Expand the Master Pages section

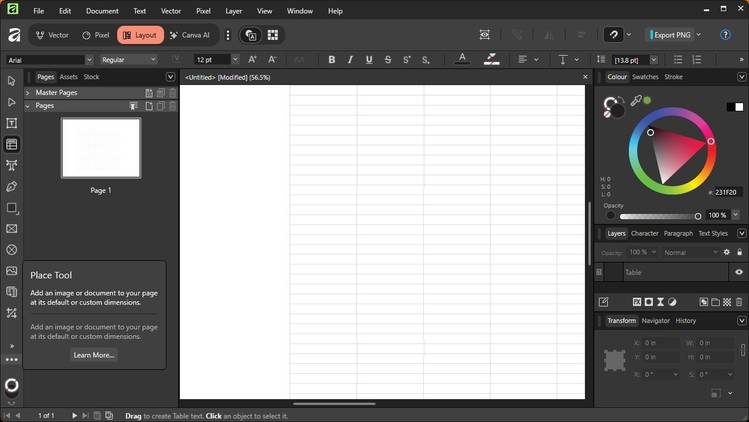(x=28, y=92)
